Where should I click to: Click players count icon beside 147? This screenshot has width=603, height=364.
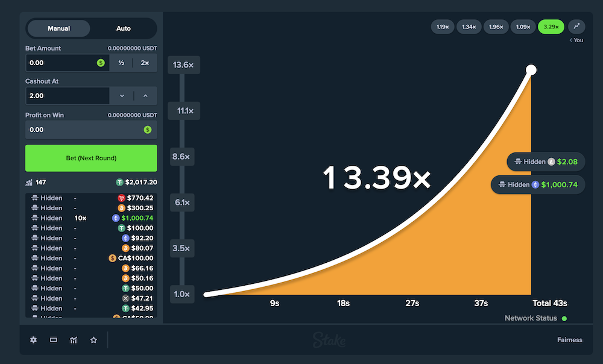click(x=29, y=182)
